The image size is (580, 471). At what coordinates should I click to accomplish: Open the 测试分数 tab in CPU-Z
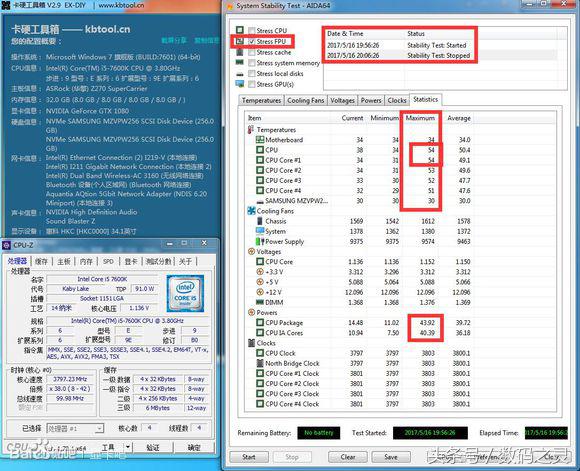click(x=158, y=261)
